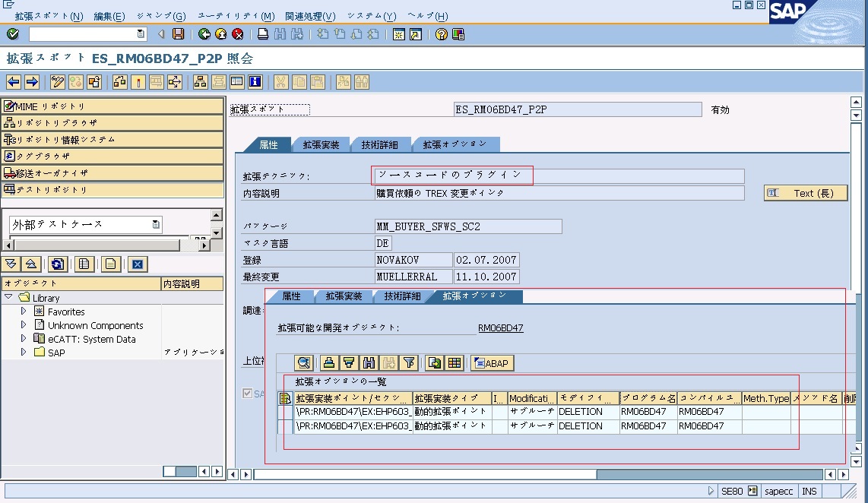Exit via the yellow up-arrow icon
This screenshot has width=868, height=503.
pyautogui.click(x=221, y=34)
